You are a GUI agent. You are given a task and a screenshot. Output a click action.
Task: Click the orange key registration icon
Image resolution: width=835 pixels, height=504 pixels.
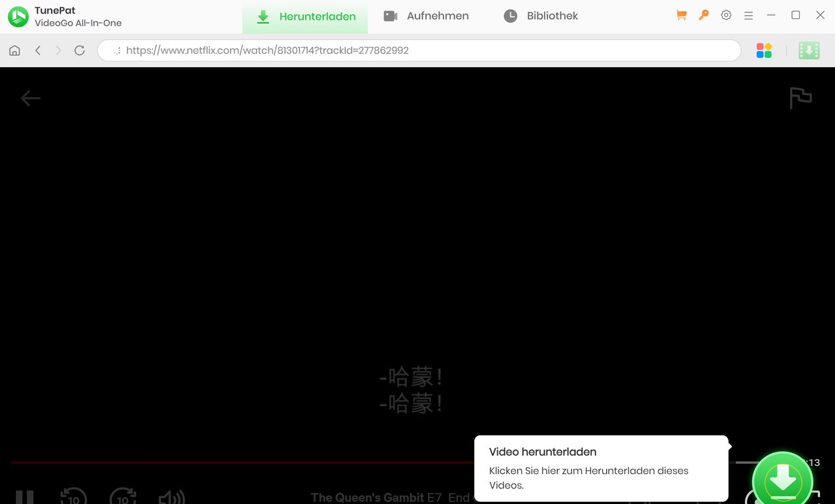(x=703, y=15)
